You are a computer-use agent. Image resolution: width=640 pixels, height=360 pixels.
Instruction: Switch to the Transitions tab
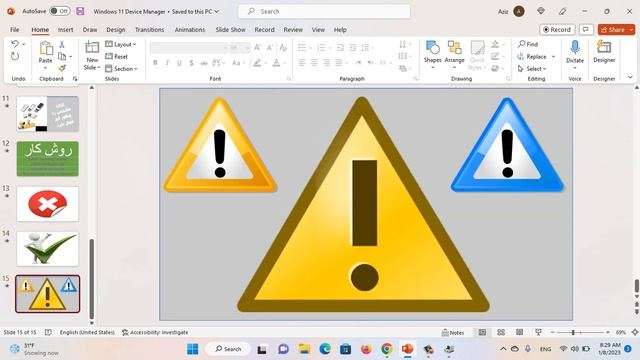149,29
